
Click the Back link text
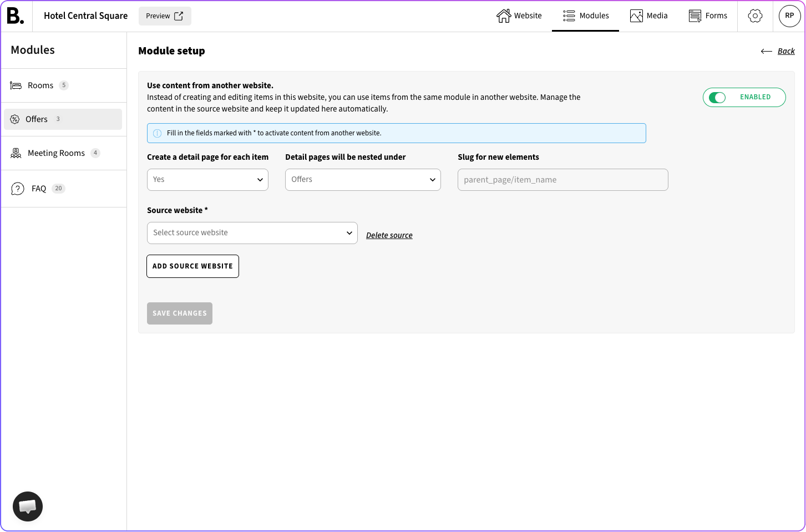click(786, 51)
